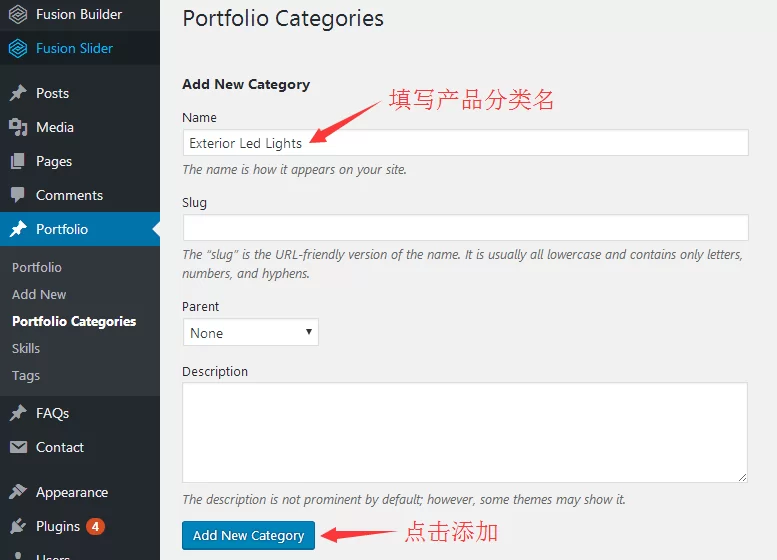Click the Pages icon in sidebar
Viewport: 777px width, 560px height.
17,161
